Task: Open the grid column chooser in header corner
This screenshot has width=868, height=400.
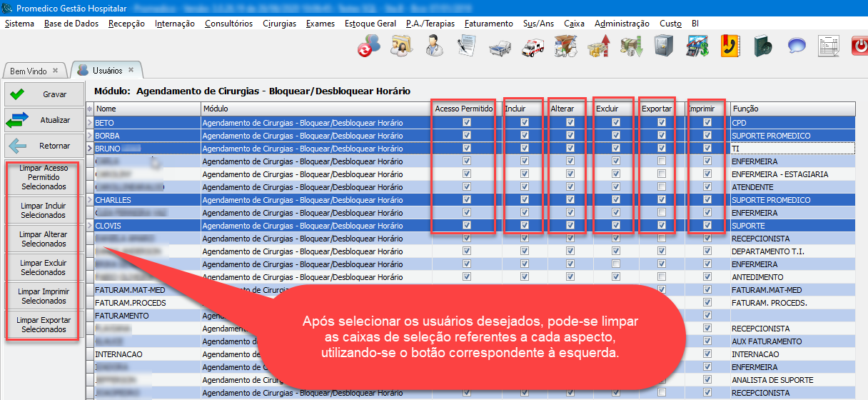Action: pos(90,109)
